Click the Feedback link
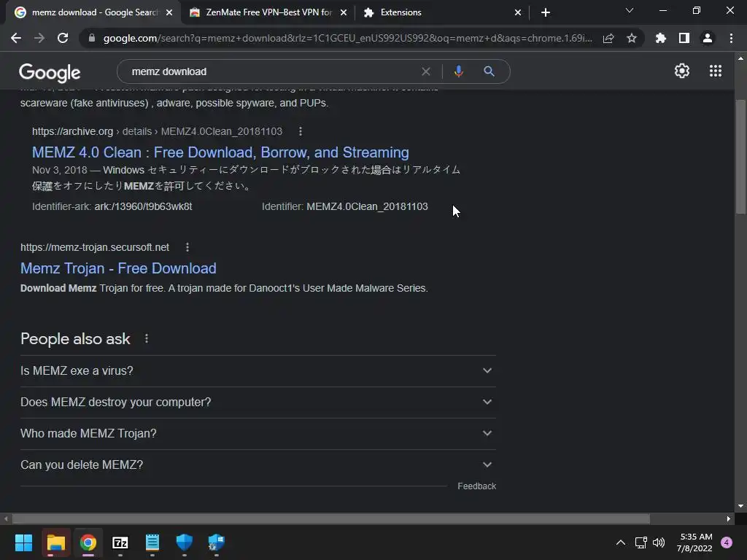 click(x=477, y=486)
